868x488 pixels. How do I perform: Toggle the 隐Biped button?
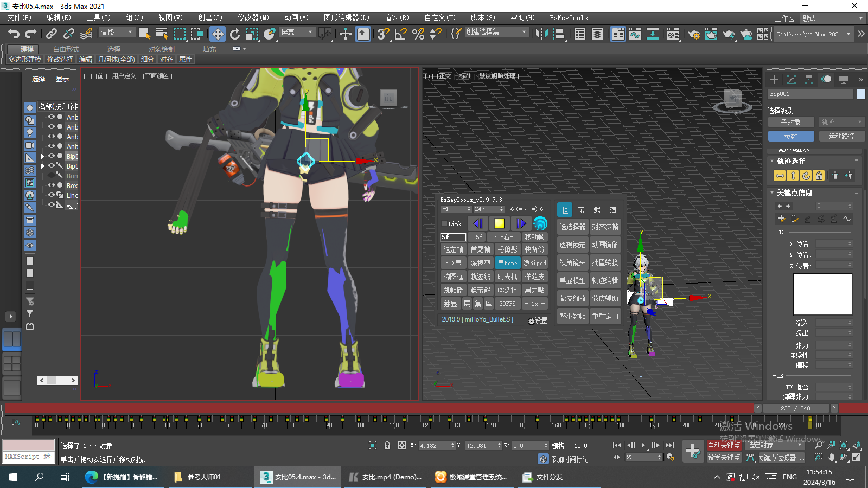pyautogui.click(x=534, y=263)
